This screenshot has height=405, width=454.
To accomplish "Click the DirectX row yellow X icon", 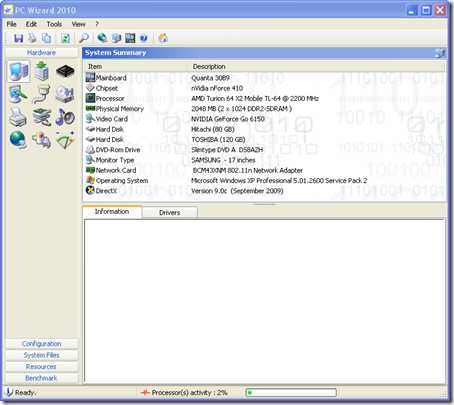I will (90, 190).
